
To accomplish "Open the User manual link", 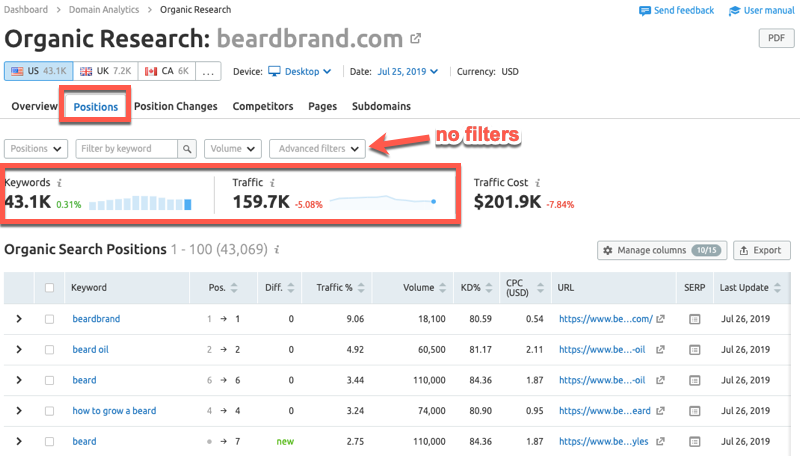I will coord(759,11).
